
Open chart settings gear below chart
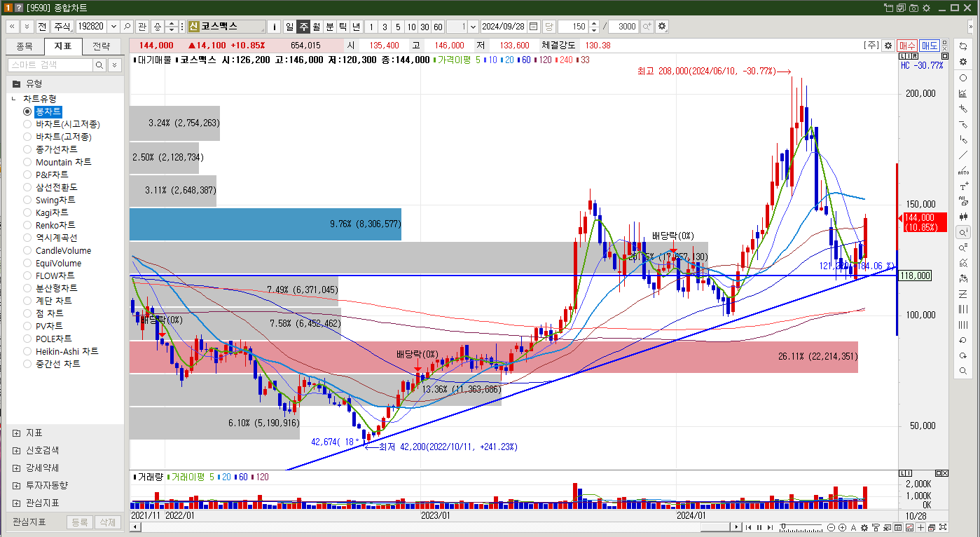click(864, 527)
